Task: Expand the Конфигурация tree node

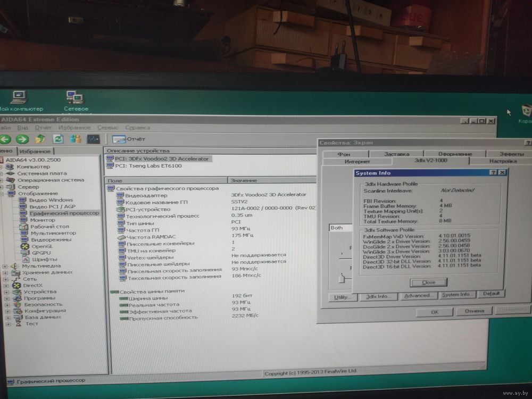Action: [7, 311]
